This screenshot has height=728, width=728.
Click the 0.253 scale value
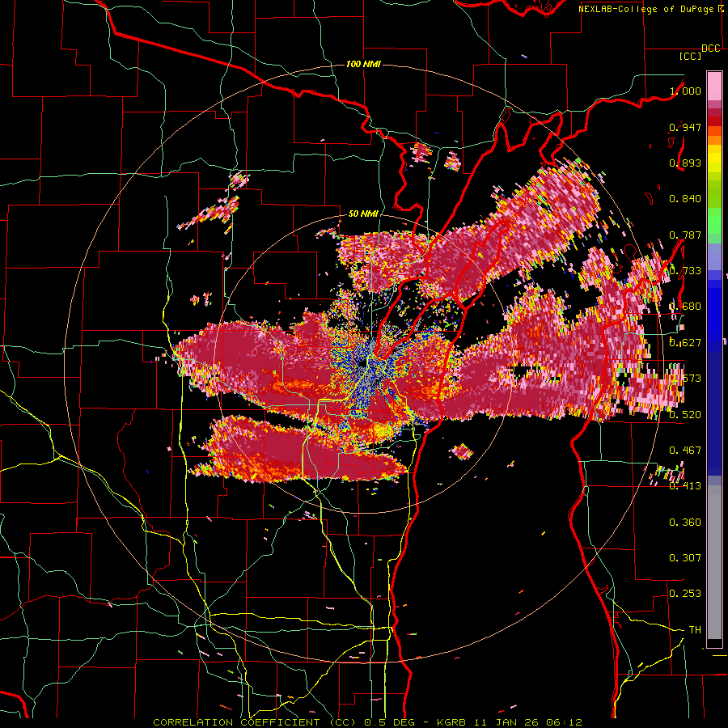tap(685, 594)
